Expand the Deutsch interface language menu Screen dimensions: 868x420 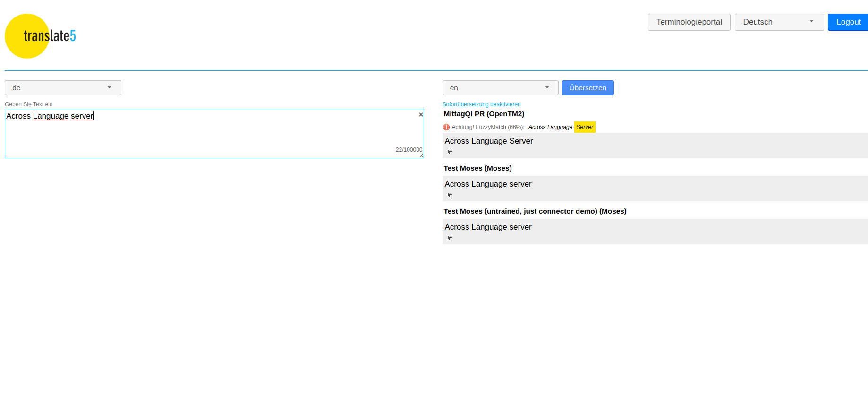pyautogui.click(x=779, y=22)
